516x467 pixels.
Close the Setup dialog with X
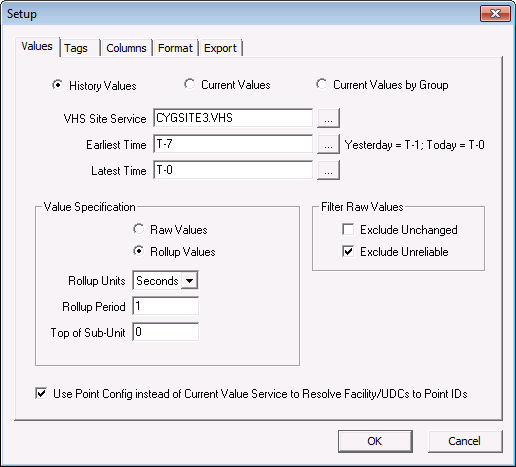pyautogui.click(x=495, y=14)
